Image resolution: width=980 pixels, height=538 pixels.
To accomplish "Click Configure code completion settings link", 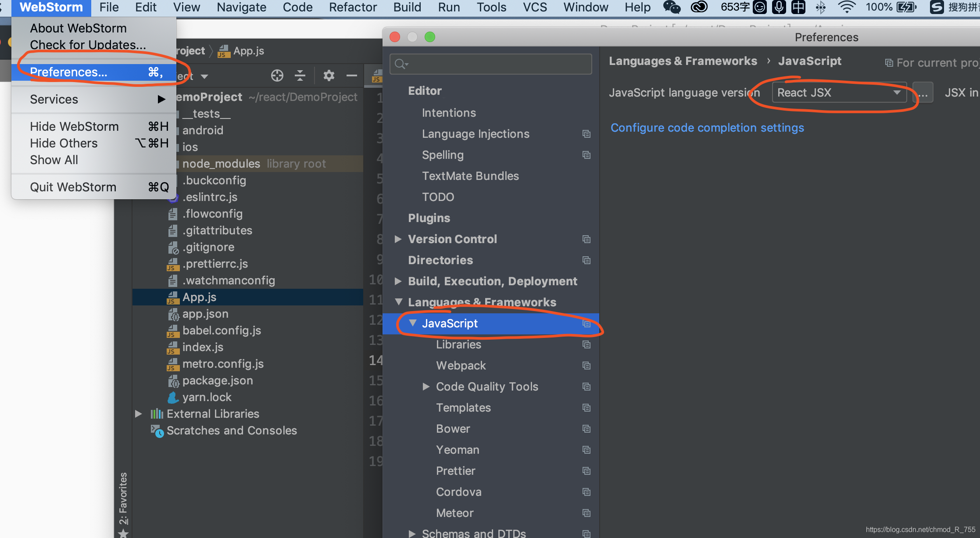I will [x=707, y=128].
